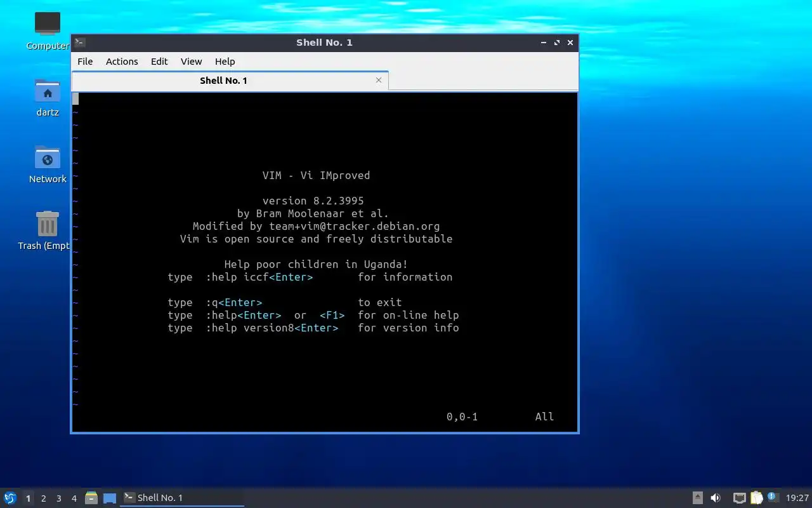
Task: Close the Shell No. 1 tab
Action: [379, 80]
